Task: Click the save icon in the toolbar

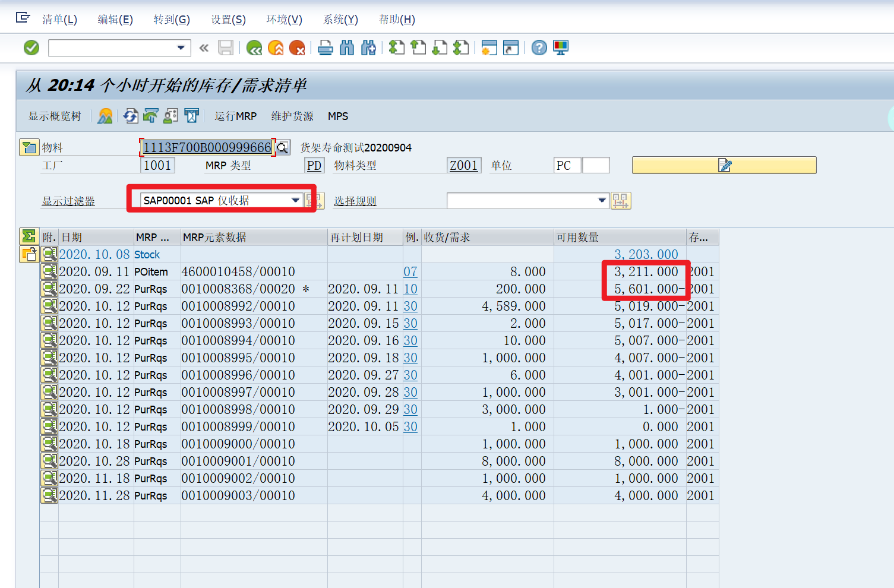Action: coord(226,48)
